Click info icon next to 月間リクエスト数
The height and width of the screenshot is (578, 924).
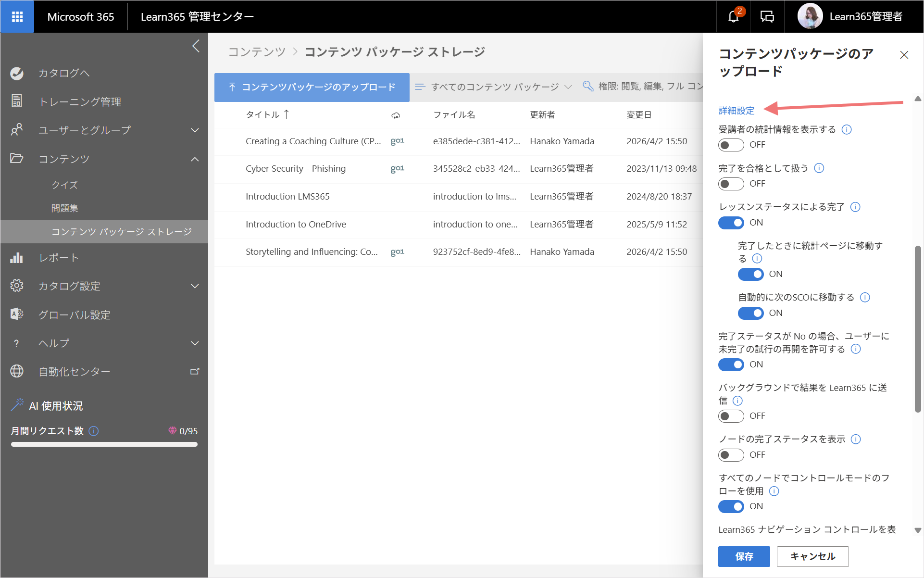click(94, 431)
